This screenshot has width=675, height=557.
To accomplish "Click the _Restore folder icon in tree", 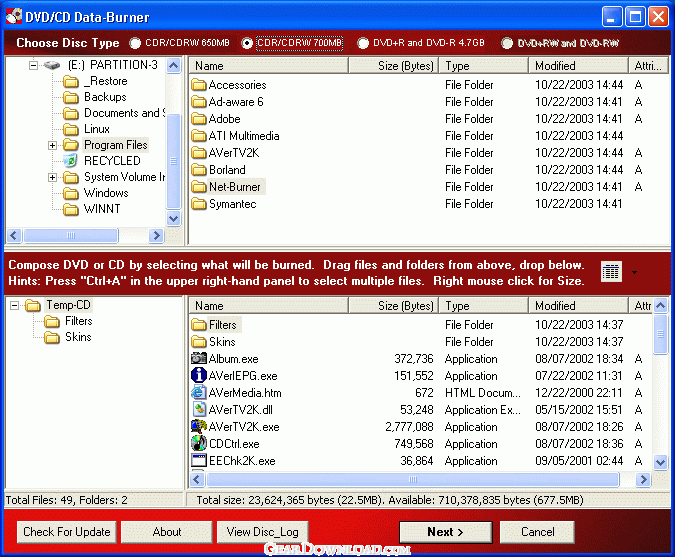I will click(x=71, y=81).
